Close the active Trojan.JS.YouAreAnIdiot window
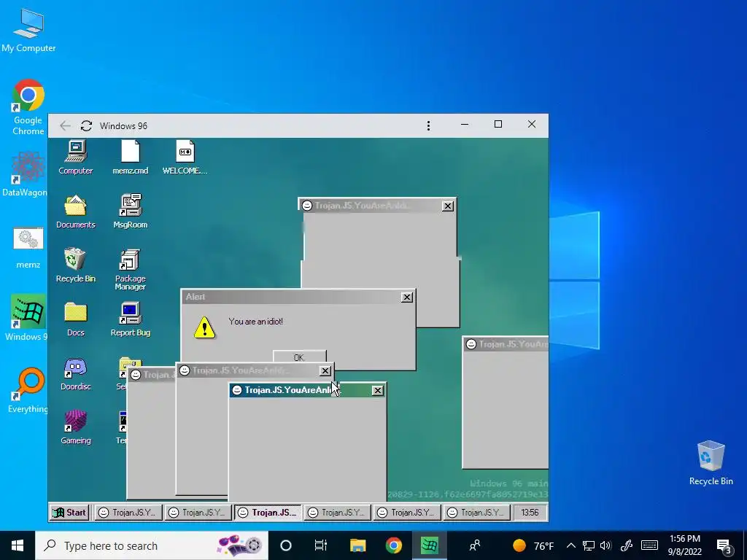747x560 pixels. 377,391
